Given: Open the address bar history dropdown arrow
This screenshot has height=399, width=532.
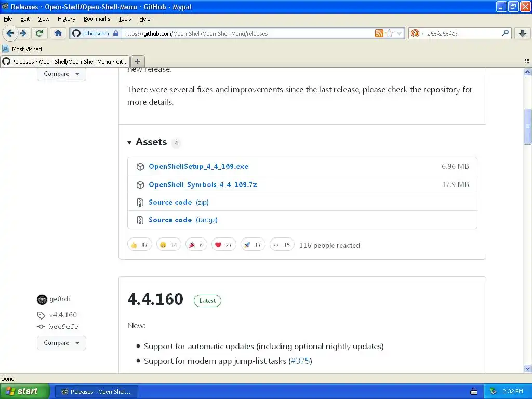Looking at the screenshot, I should 399,33.
